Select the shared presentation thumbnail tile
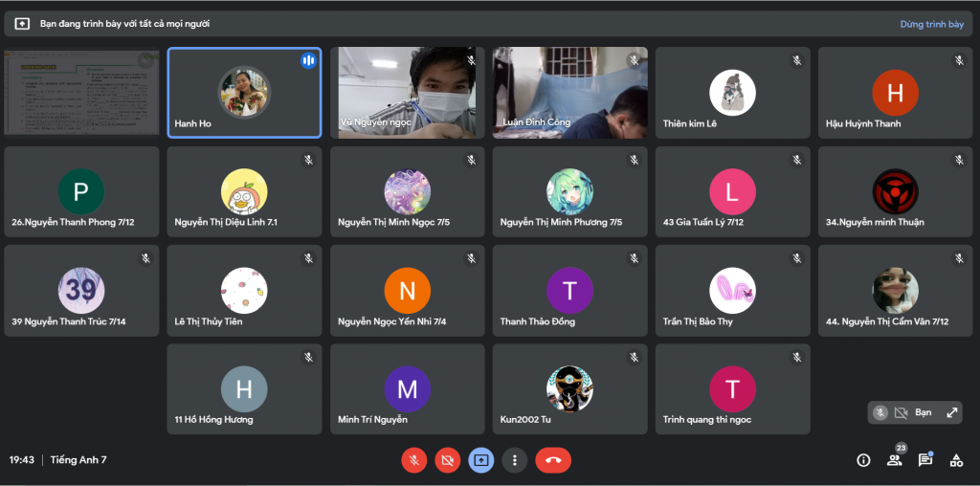Viewport: 980px width, 486px height. click(x=81, y=93)
